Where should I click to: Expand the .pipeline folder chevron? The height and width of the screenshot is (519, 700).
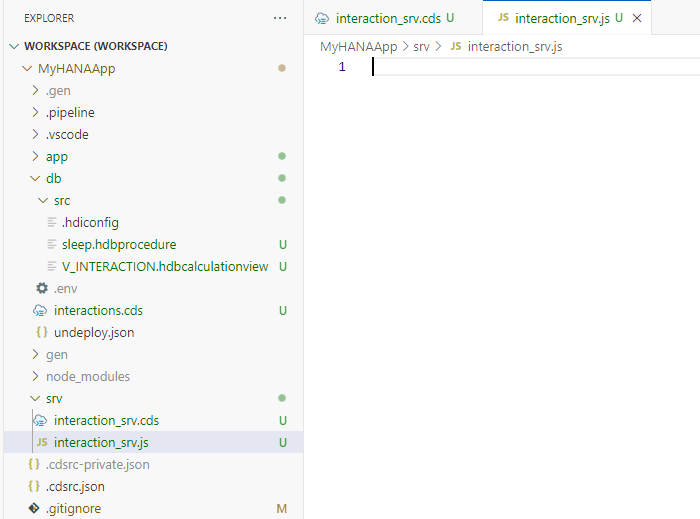[35, 112]
